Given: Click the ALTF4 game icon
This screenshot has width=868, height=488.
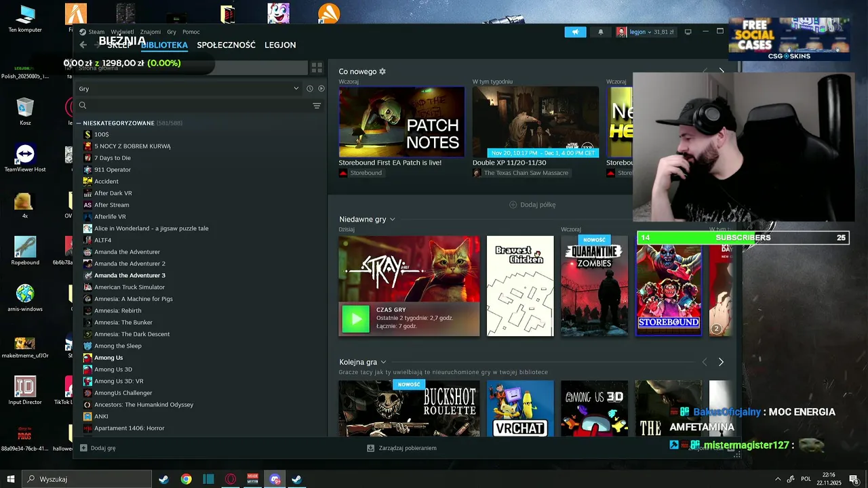Looking at the screenshot, I should (87, 240).
